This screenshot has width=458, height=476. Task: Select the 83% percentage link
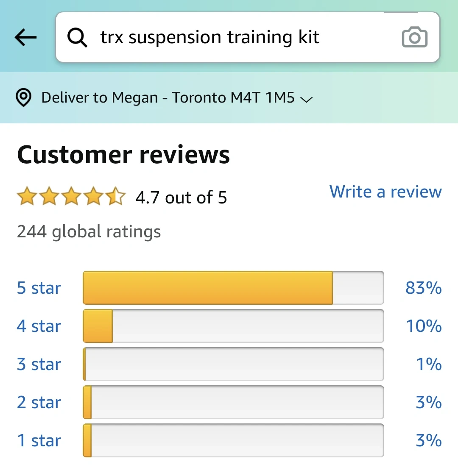pos(423,288)
